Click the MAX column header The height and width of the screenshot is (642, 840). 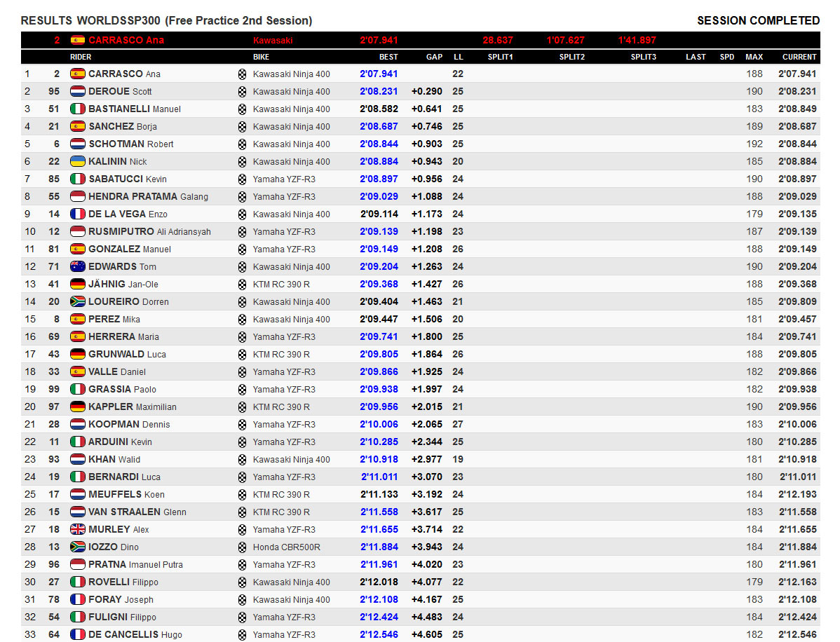[x=754, y=57]
